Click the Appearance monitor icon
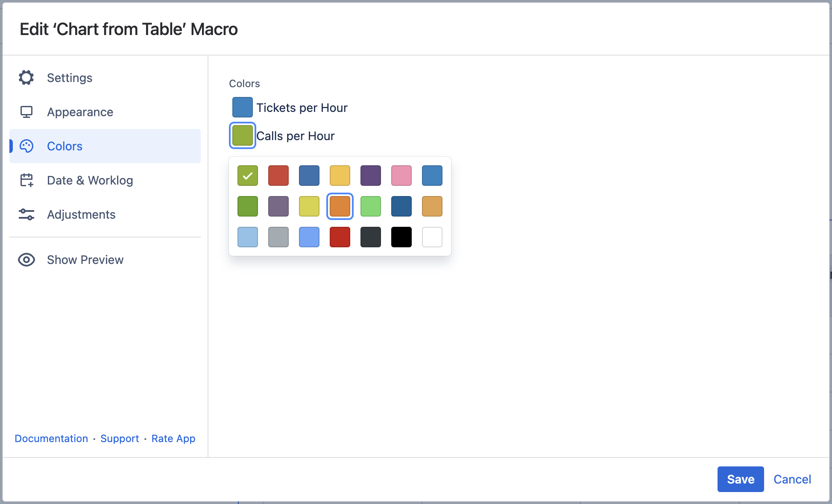The height and width of the screenshot is (504, 832). [26, 112]
